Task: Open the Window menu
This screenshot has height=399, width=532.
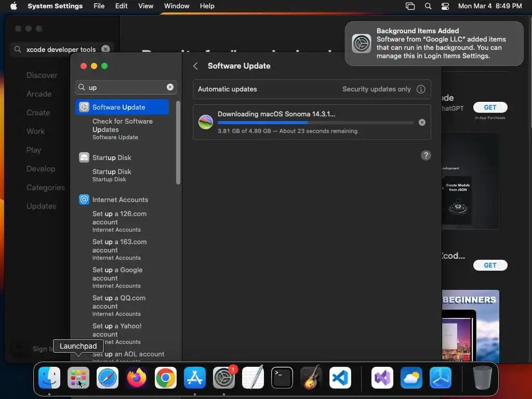Action: pos(177,6)
